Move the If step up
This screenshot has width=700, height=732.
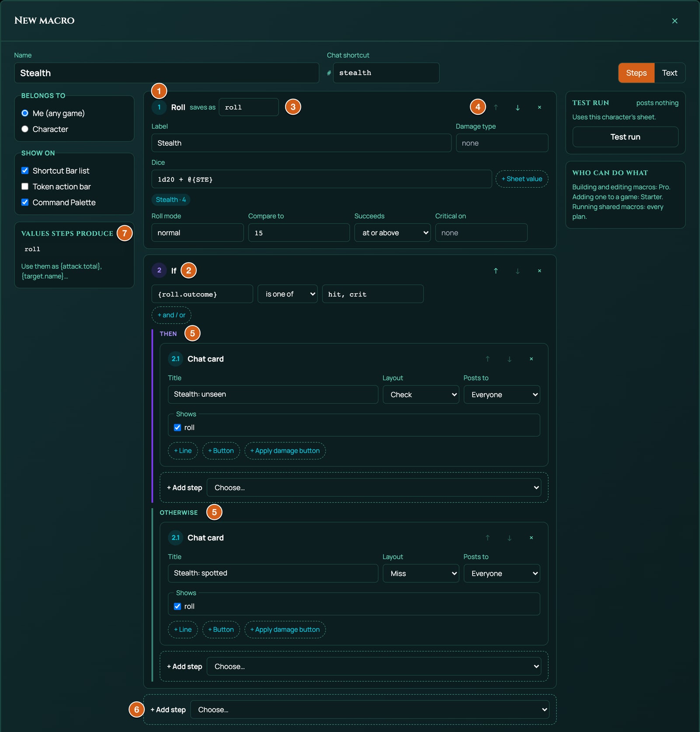pos(496,271)
